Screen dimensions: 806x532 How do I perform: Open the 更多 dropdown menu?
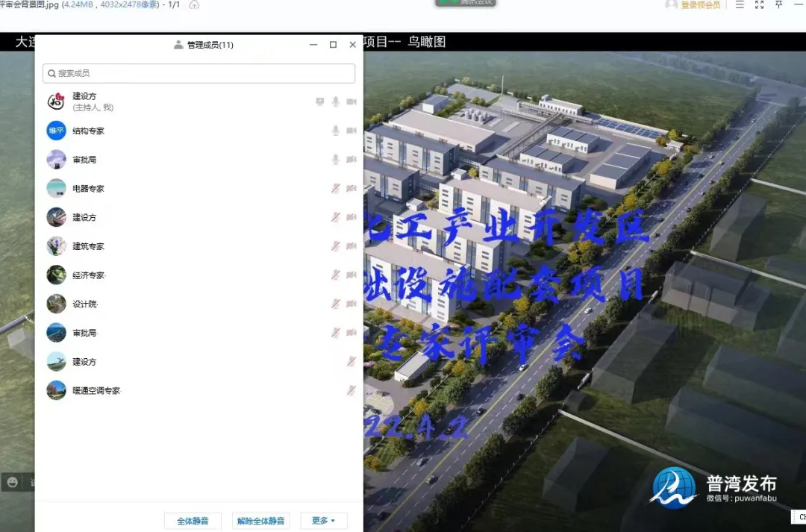(323, 521)
